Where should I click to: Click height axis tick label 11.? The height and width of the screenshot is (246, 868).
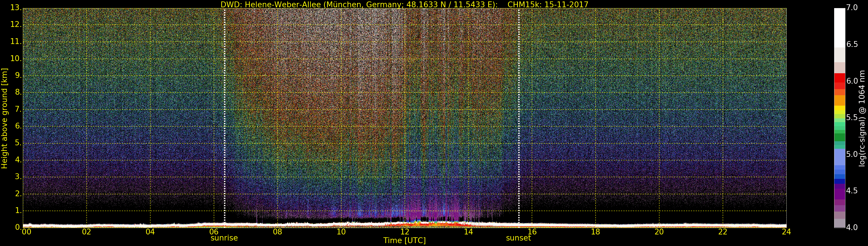pyautogui.click(x=16, y=41)
